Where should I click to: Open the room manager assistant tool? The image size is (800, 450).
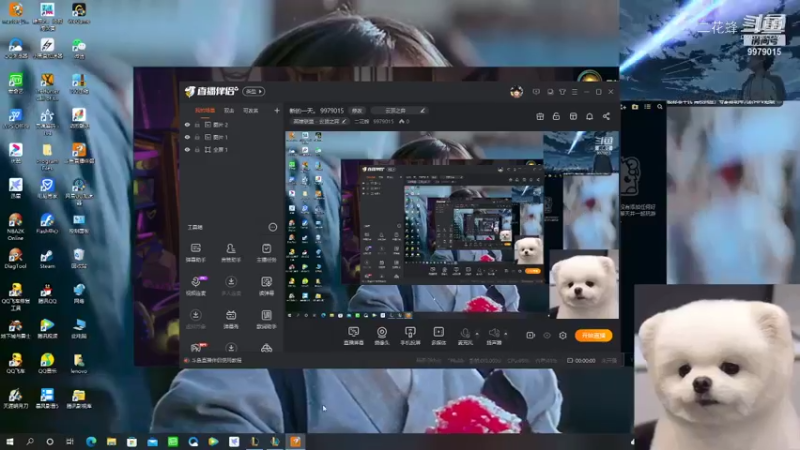pos(231,253)
